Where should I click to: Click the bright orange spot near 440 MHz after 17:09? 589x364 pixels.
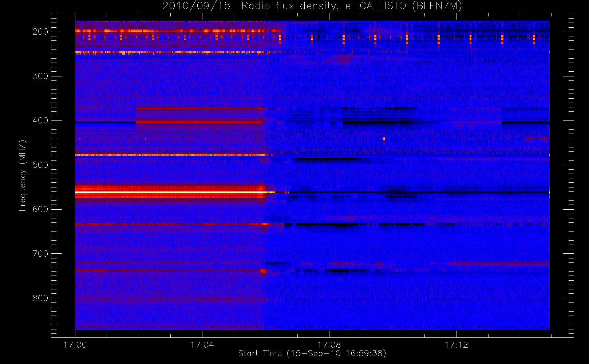click(384, 138)
